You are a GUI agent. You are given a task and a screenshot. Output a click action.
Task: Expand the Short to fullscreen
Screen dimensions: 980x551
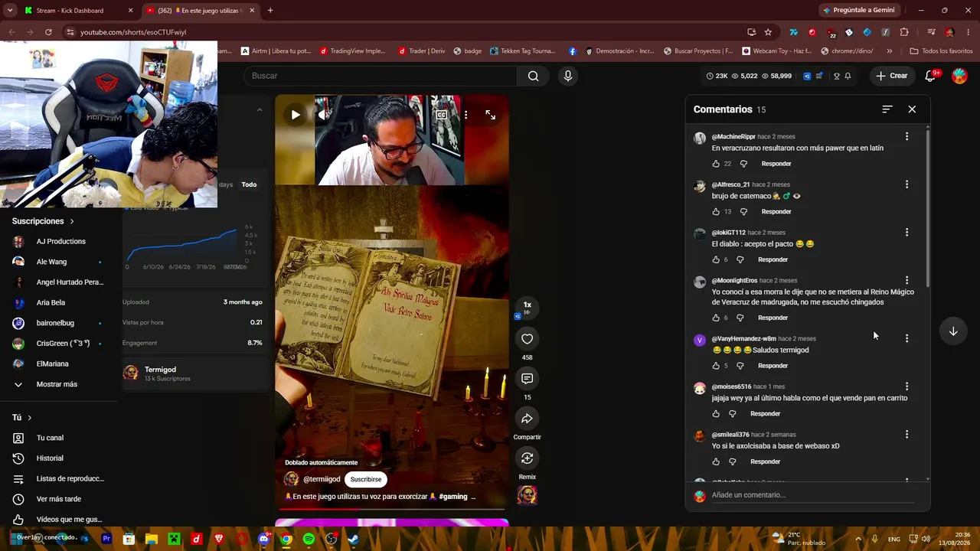click(x=490, y=115)
